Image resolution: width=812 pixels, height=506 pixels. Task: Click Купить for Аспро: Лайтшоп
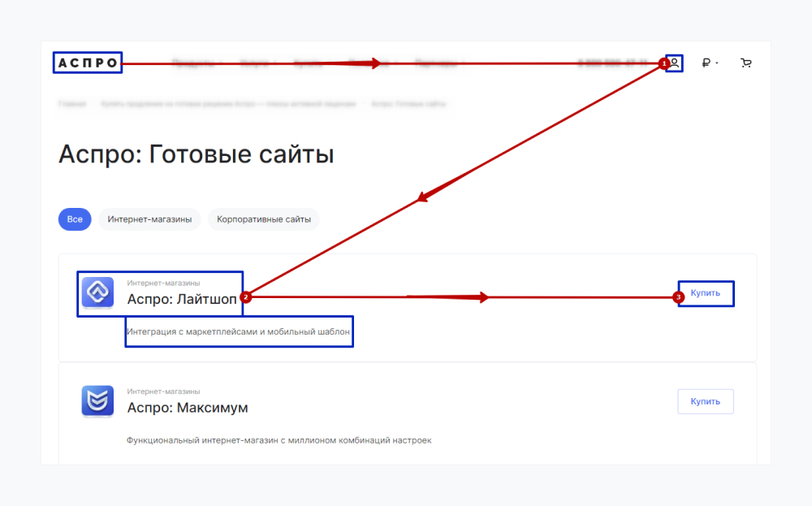(706, 293)
